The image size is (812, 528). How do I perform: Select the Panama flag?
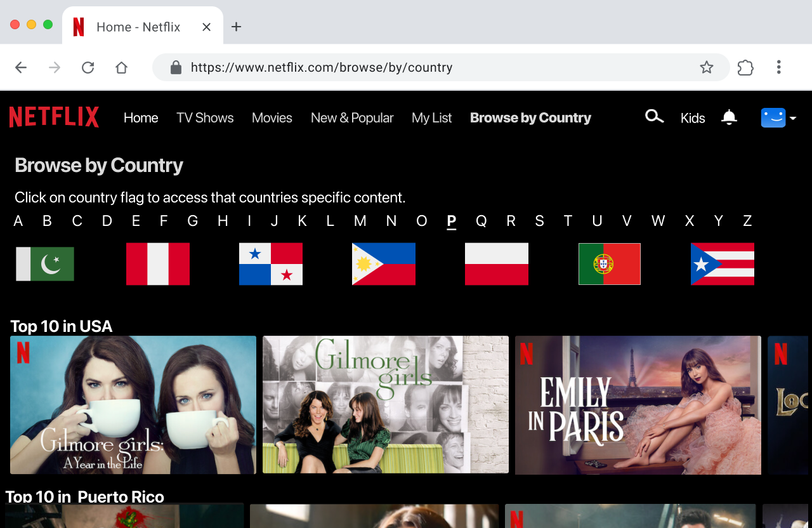[271, 264]
